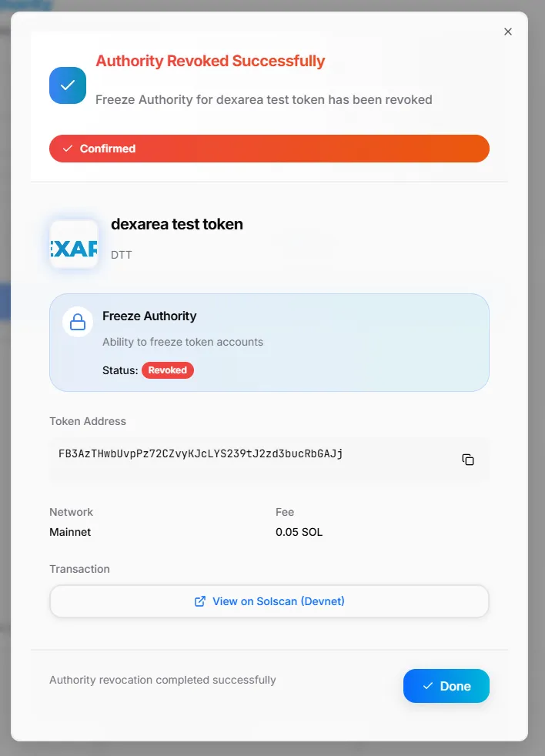Click the Freeze Authority lock icon
Screen dimensions: 545x756
[78, 322]
